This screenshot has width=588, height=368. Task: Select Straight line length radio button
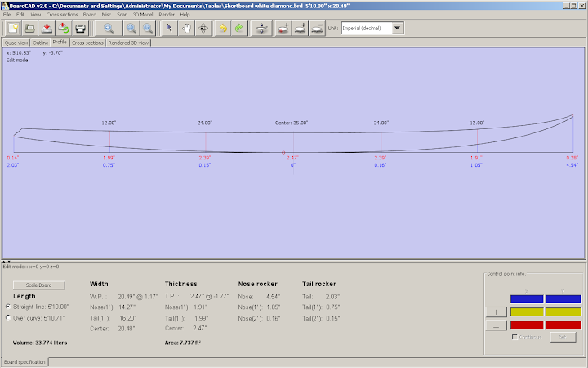[x=8, y=307]
